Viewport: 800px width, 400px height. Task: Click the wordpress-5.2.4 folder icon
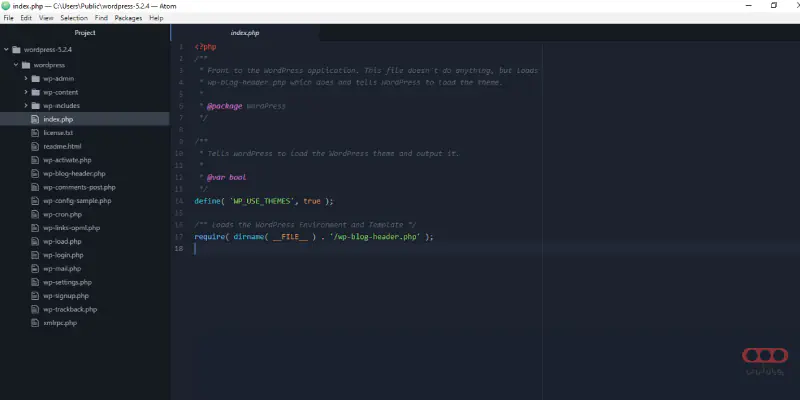tap(16, 49)
